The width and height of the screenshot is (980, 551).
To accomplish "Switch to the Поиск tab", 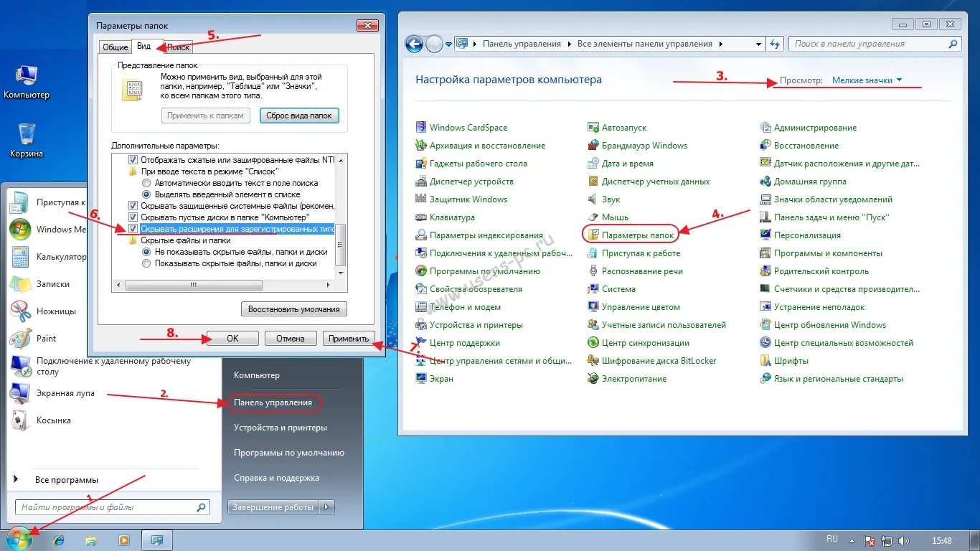I will click(179, 47).
